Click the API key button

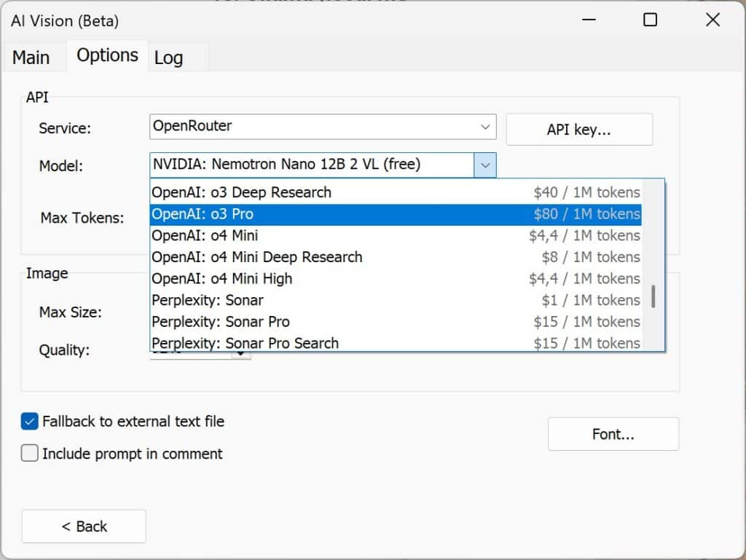[x=579, y=129]
